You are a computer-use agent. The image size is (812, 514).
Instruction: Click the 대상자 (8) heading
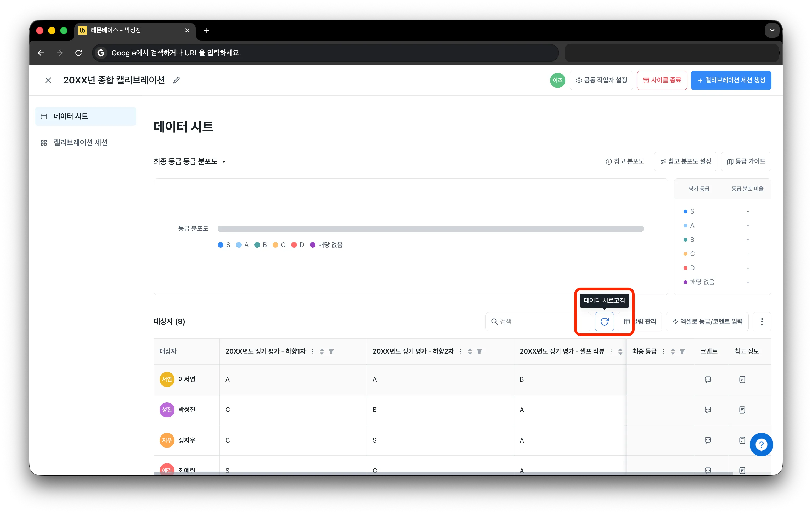(169, 321)
